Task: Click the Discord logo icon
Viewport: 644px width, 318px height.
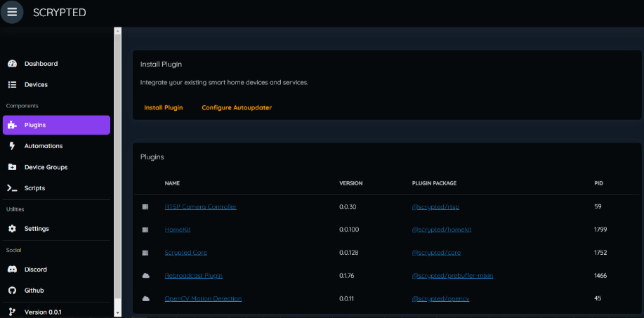Action: 13,270
